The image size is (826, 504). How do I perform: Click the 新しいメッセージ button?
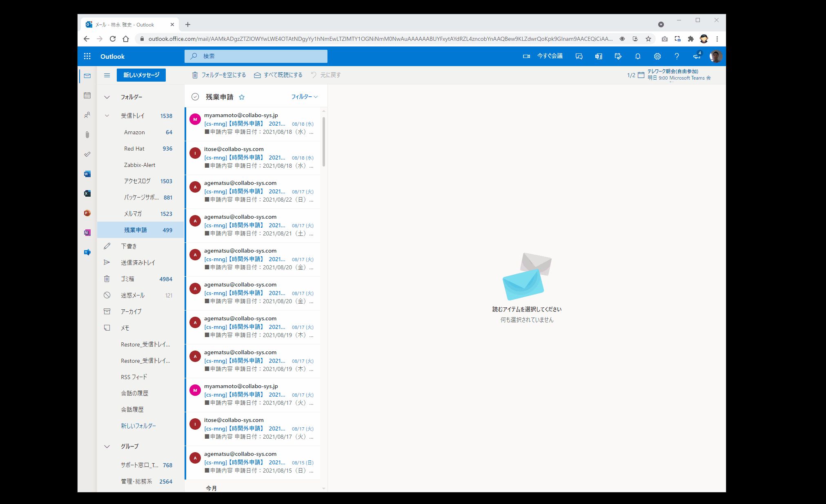[x=141, y=75]
